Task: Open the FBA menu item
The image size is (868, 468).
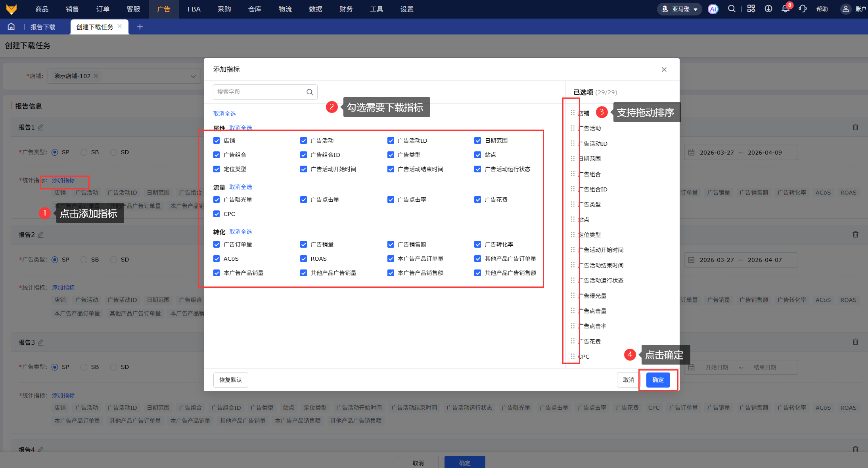Action: pyautogui.click(x=194, y=9)
